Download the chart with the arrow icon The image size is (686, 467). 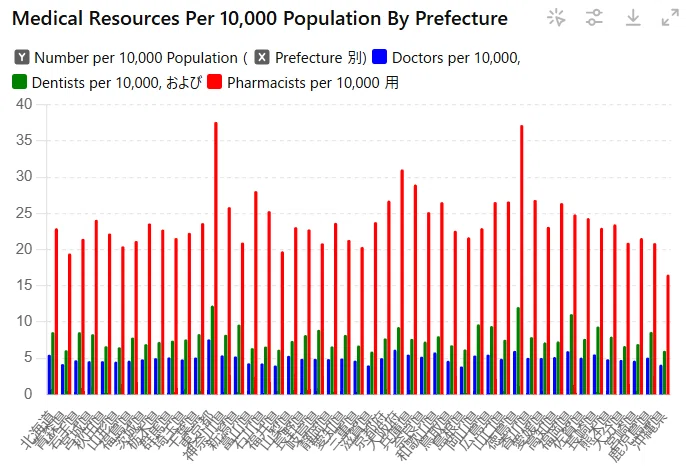pyautogui.click(x=633, y=18)
